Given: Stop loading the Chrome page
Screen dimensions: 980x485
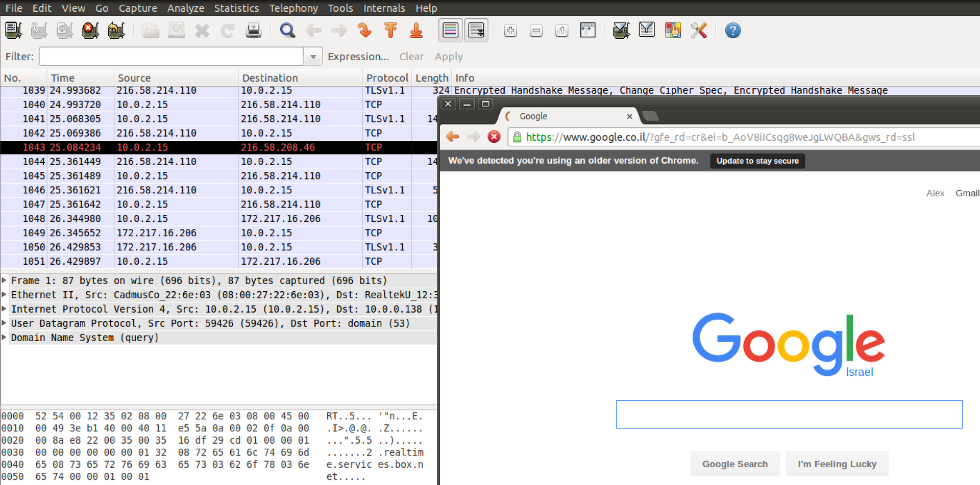Looking at the screenshot, I should pyautogui.click(x=494, y=137).
